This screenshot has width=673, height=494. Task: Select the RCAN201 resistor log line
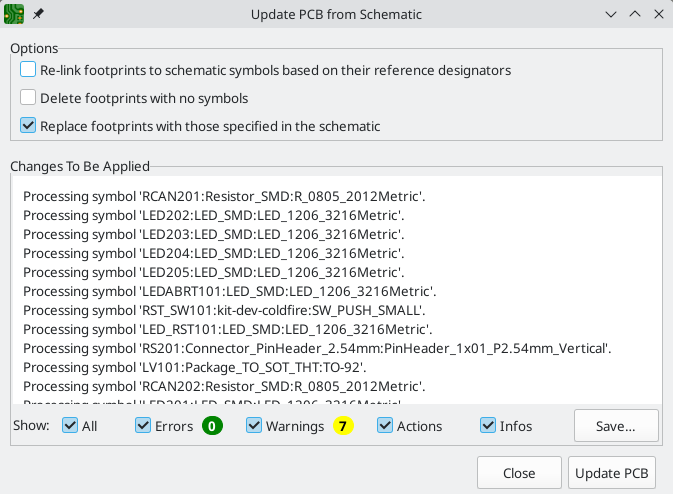point(224,196)
